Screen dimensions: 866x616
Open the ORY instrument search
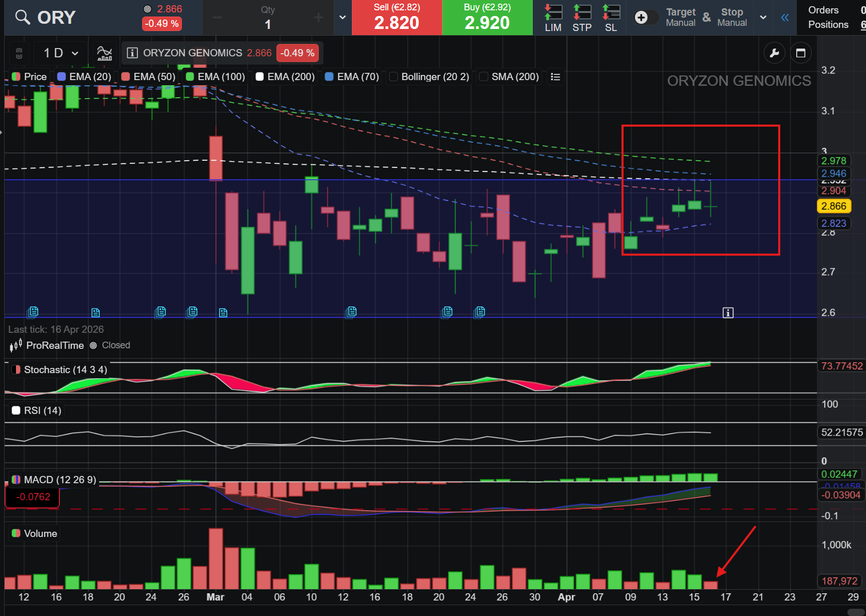47,18
